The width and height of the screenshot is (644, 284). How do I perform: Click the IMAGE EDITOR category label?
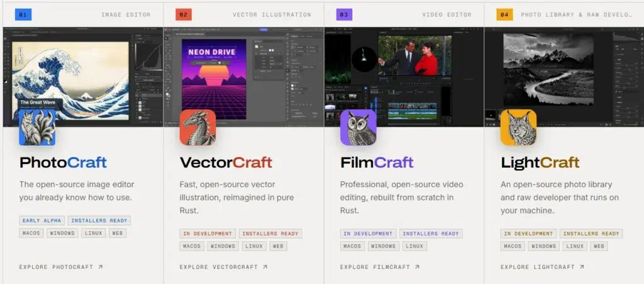pos(126,15)
